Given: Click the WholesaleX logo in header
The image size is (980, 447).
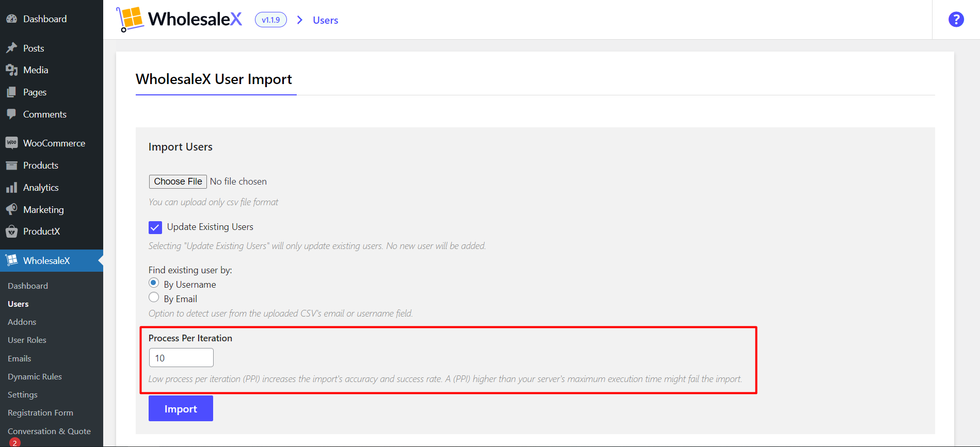Looking at the screenshot, I should (179, 19).
